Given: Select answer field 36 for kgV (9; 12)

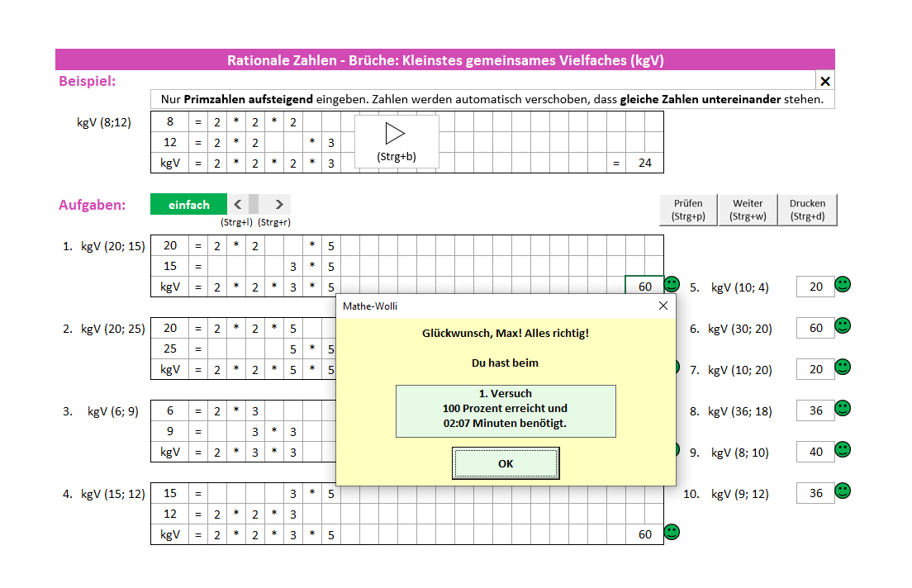Looking at the screenshot, I should coord(815,493).
